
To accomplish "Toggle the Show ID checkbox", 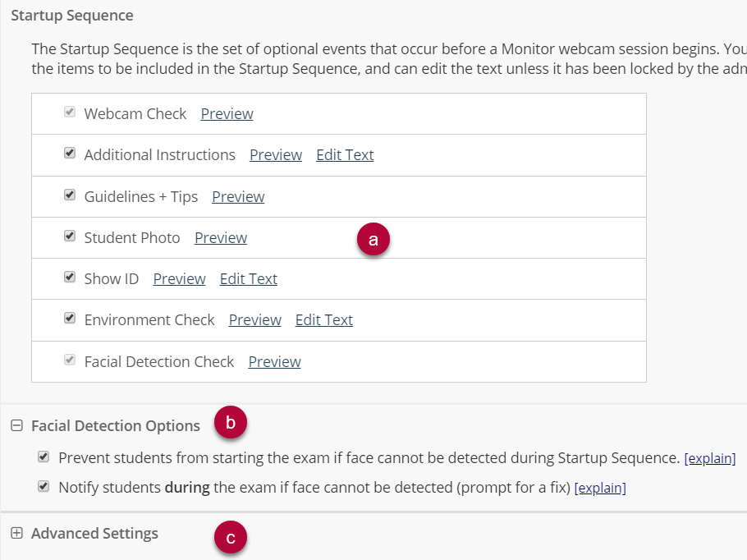I will coord(70,277).
